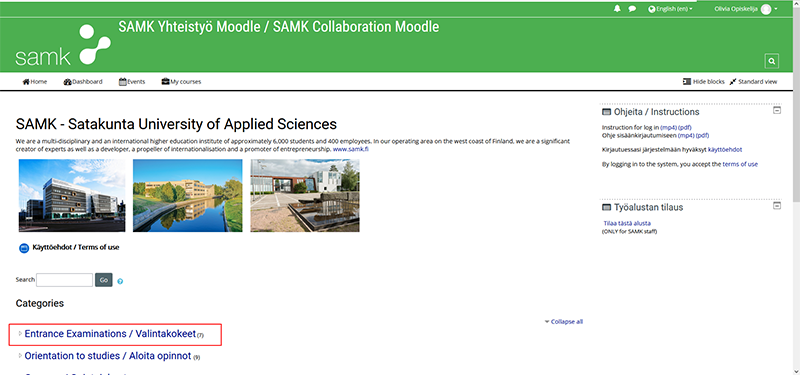Image resolution: width=800 pixels, height=375 pixels.
Task: Click the Home house icon
Action: tap(26, 82)
